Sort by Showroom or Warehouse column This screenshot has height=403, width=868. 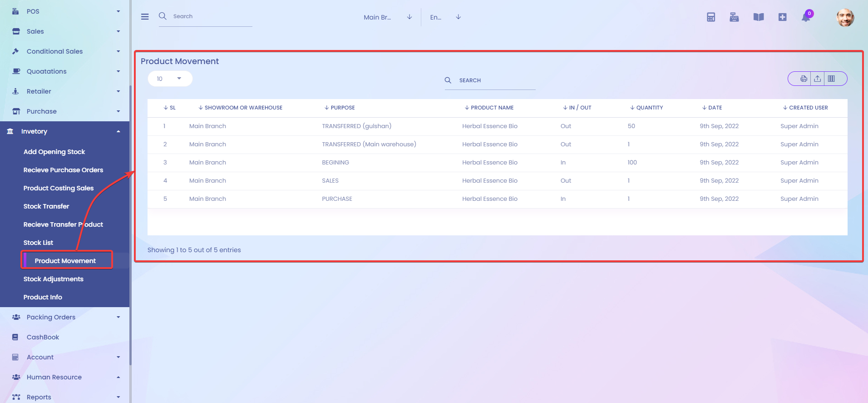pyautogui.click(x=240, y=108)
